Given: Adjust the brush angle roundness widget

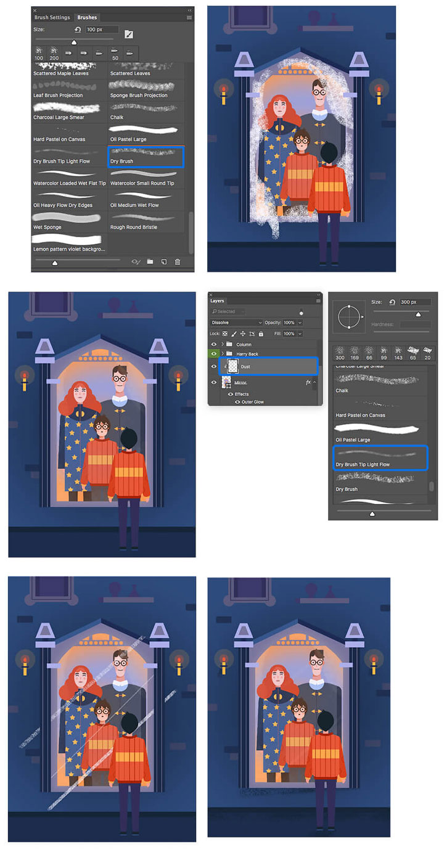Looking at the screenshot, I should (348, 318).
